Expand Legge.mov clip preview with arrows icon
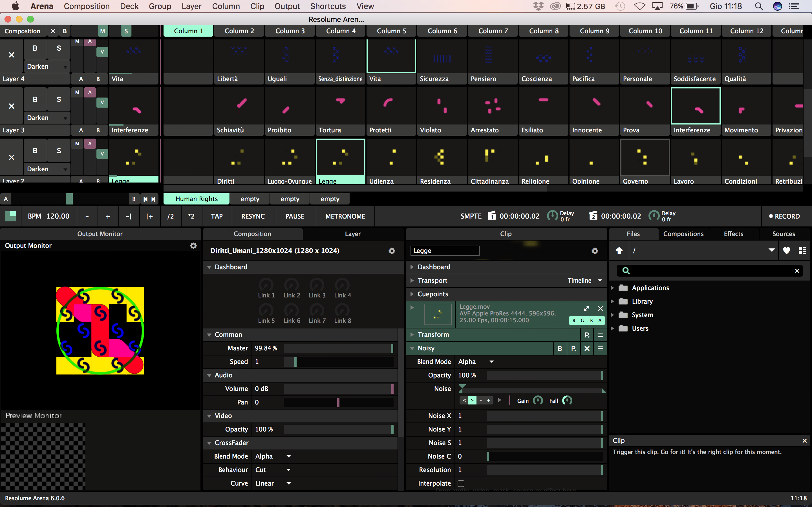 click(586, 308)
